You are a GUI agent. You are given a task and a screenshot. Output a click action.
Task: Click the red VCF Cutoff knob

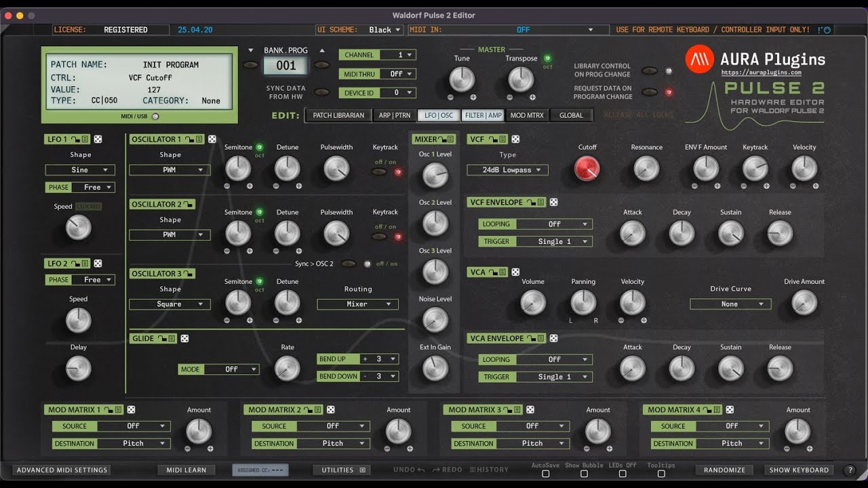point(587,169)
